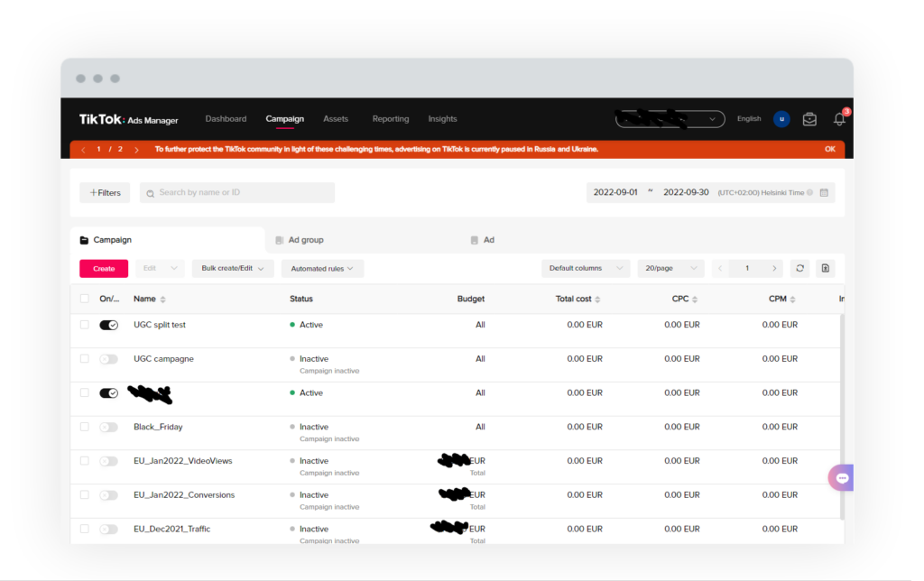Turn on the UGC campagne campaign
924x581 pixels.
108,359
